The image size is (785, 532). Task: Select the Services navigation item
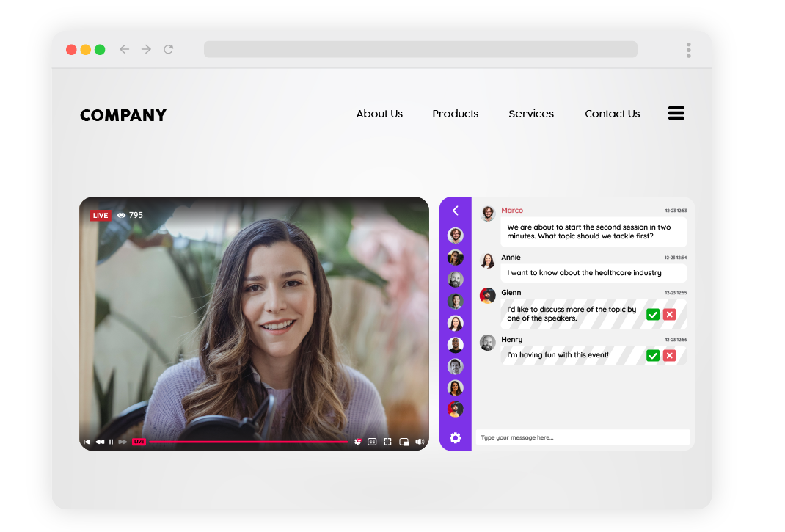pyautogui.click(x=531, y=114)
